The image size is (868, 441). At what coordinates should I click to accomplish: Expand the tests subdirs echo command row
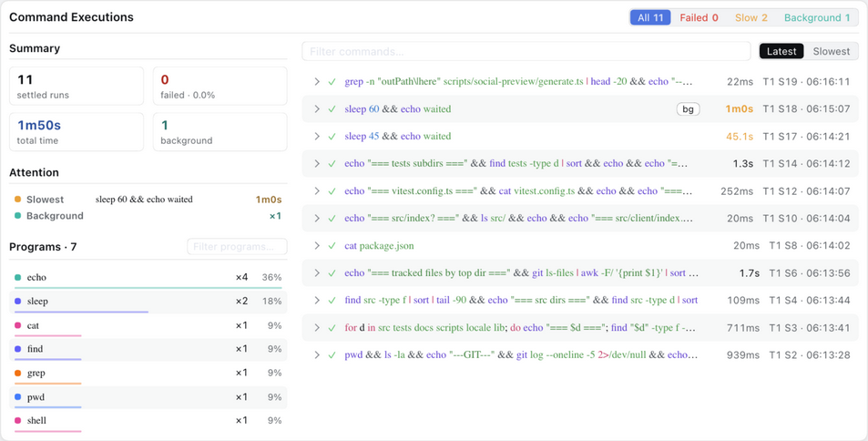pyautogui.click(x=317, y=163)
